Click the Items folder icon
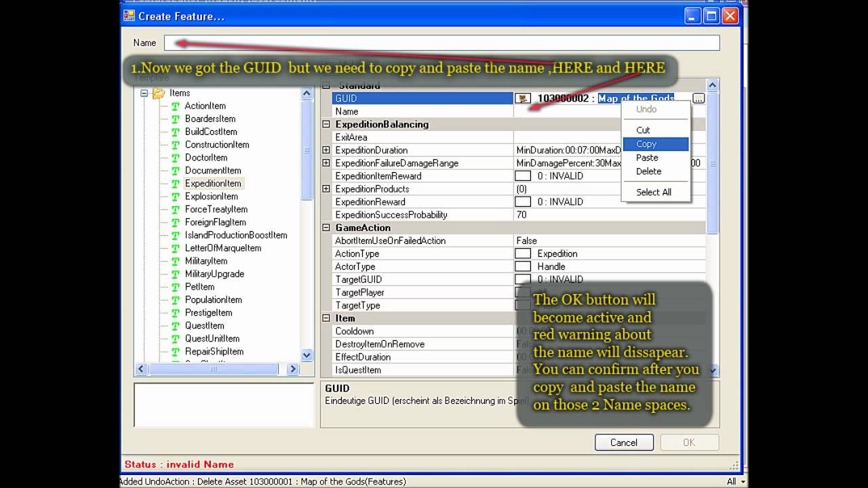This screenshot has height=488, width=868. coord(159,93)
